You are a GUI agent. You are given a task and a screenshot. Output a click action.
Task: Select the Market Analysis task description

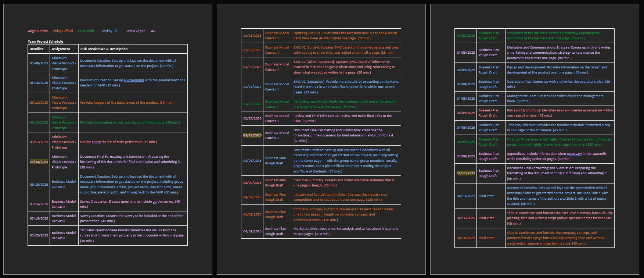pos(345,231)
